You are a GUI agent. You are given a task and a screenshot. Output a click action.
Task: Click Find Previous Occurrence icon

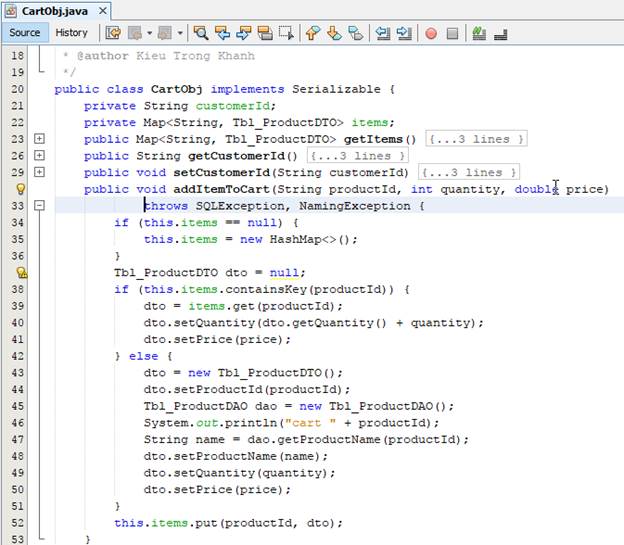[x=222, y=33]
